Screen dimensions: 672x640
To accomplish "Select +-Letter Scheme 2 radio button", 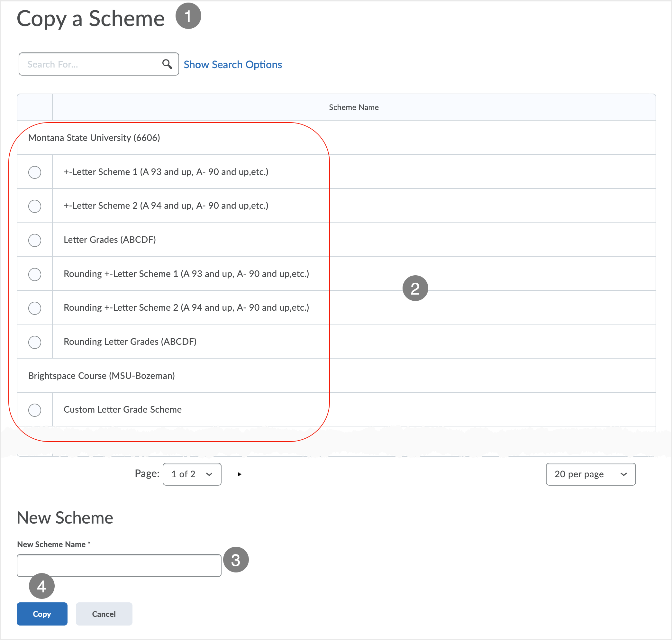I will pos(35,206).
